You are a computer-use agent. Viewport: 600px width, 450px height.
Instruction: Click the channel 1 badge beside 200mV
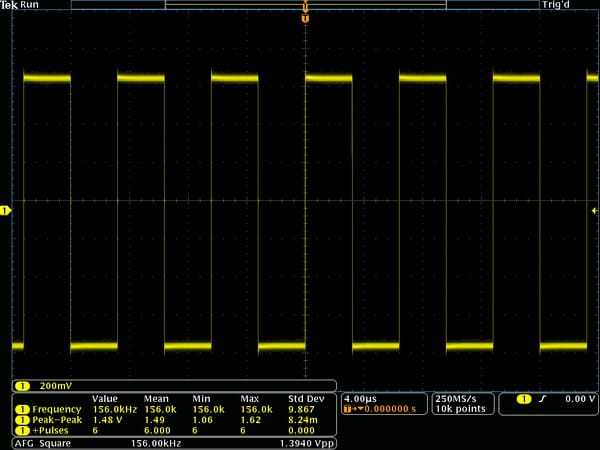tap(20, 386)
